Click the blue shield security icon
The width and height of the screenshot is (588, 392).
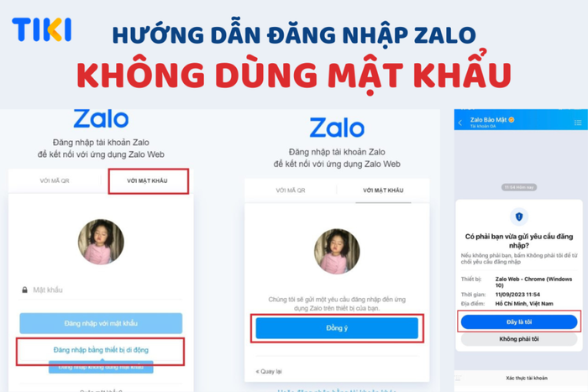pos(519,217)
